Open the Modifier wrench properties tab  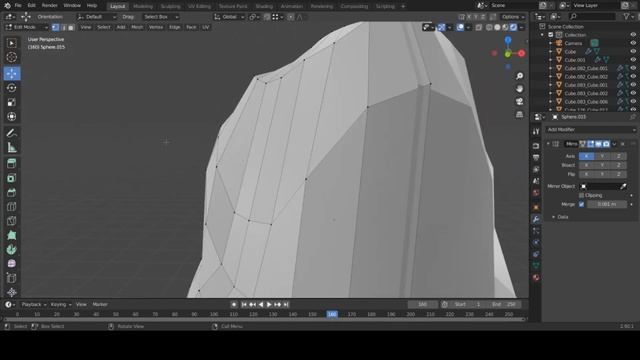[x=536, y=219]
